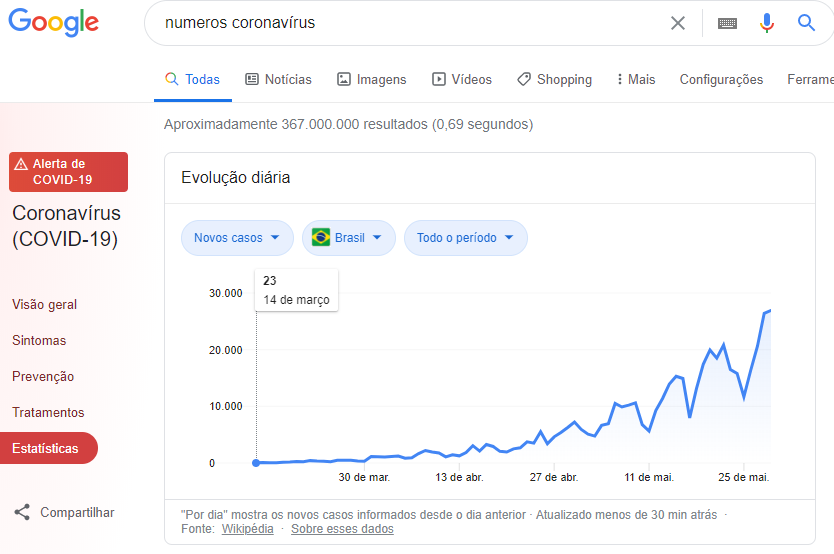This screenshot has width=834, height=554.
Task: Switch to the Imagens tab
Action: [x=371, y=80]
